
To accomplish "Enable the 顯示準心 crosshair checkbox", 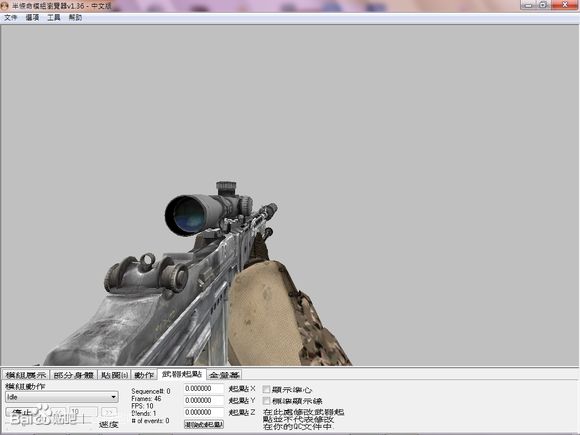I will point(266,389).
